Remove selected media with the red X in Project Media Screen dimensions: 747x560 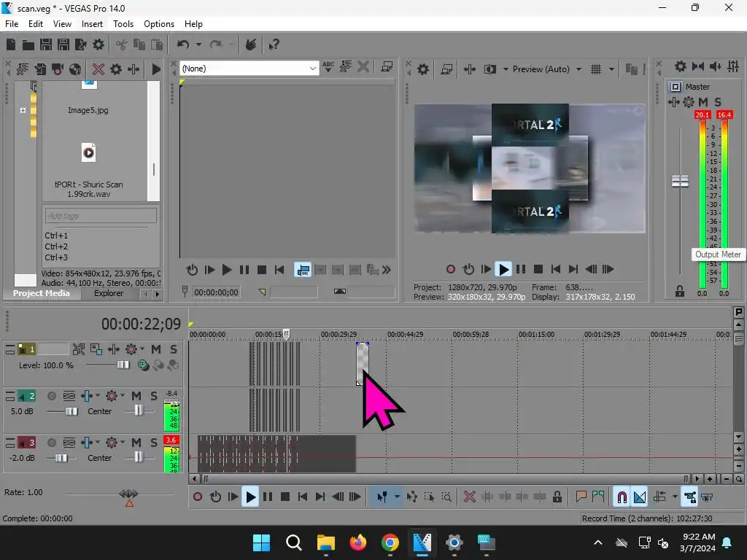(x=98, y=69)
